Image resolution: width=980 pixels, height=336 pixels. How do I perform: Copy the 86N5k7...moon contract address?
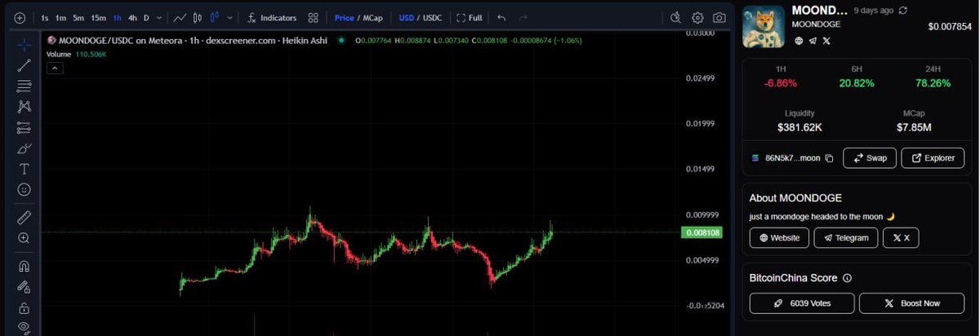829,158
